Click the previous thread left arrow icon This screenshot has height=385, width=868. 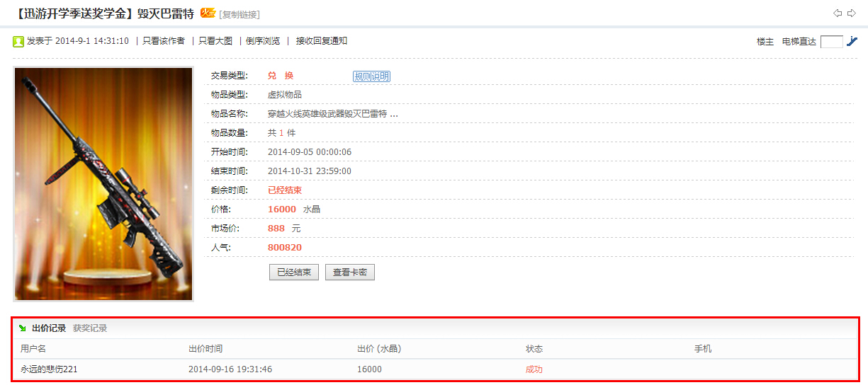click(838, 13)
